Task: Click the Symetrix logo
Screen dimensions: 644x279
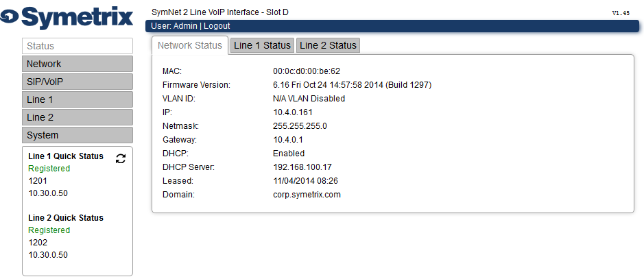Action: 67,18
